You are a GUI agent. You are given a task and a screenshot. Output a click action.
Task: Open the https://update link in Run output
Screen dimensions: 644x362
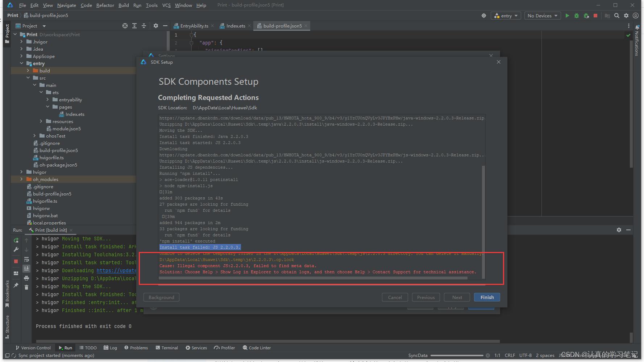(x=116, y=270)
